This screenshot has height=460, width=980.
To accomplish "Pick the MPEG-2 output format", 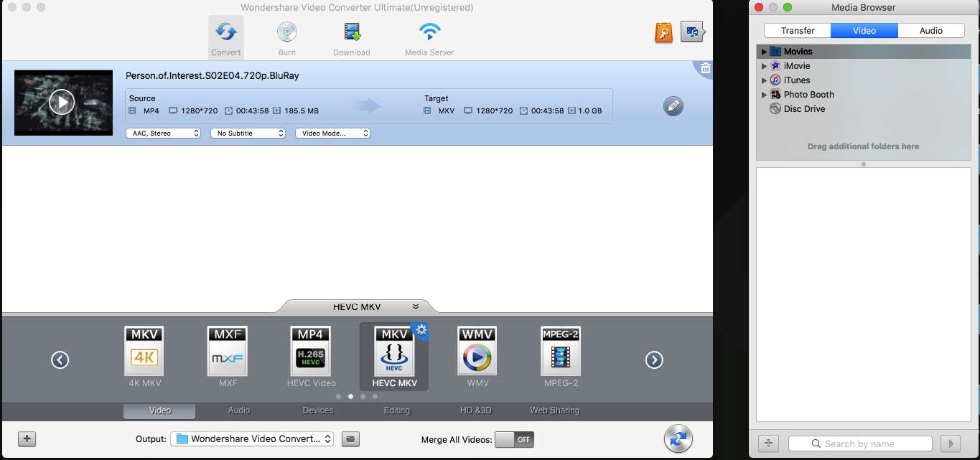I will [x=560, y=352].
